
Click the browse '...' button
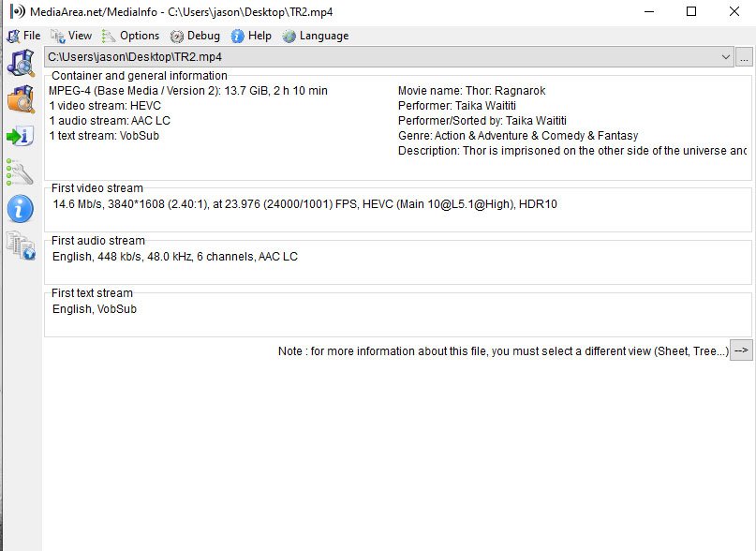coord(744,57)
